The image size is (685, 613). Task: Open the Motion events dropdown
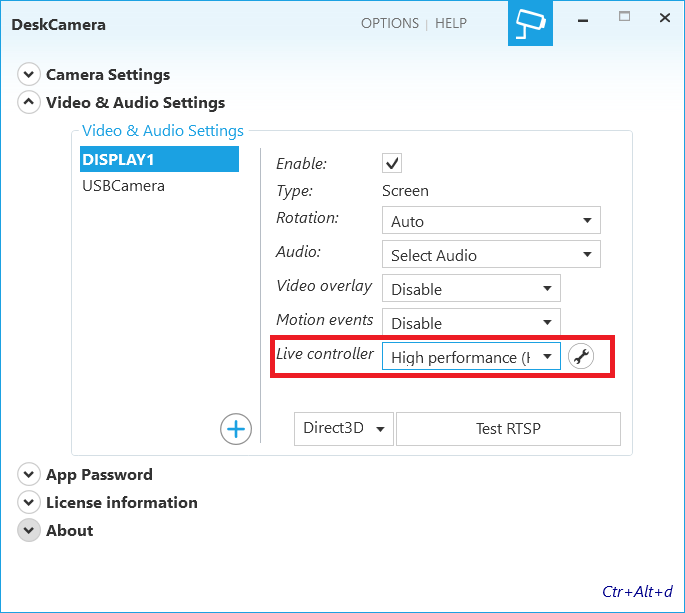click(x=470, y=323)
